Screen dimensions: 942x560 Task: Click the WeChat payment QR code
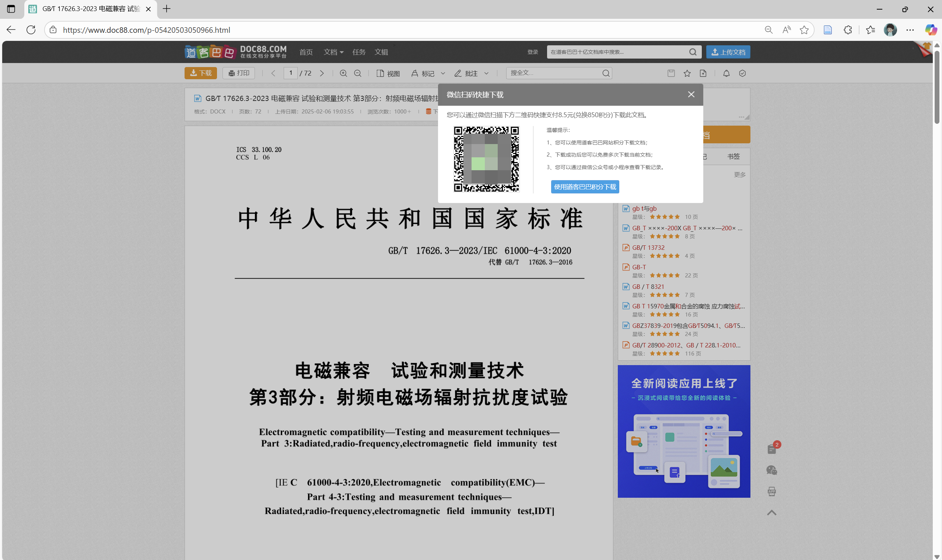pos(486,159)
